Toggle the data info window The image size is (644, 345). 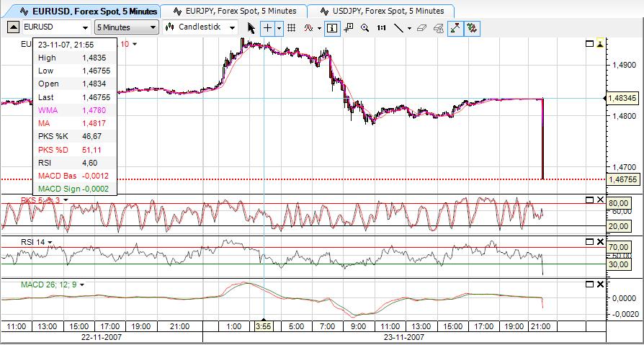(x=332, y=27)
